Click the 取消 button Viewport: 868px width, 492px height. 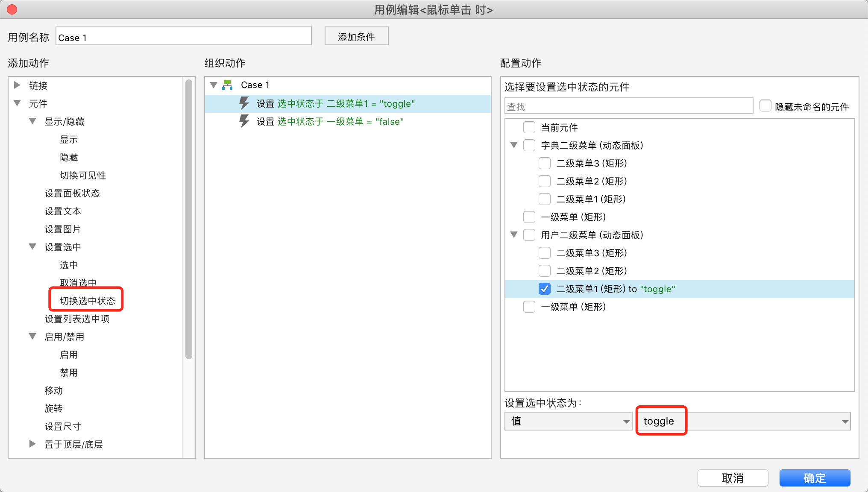pos(733,478)
